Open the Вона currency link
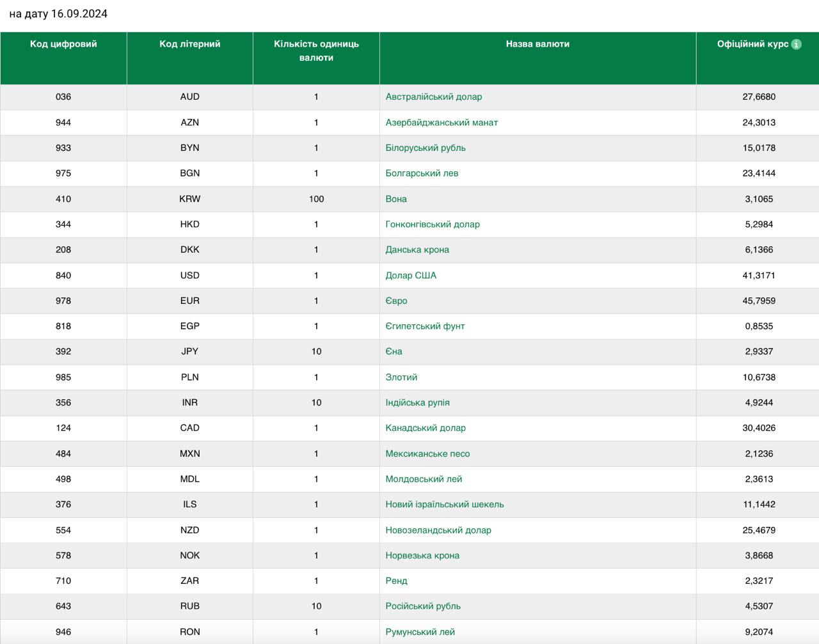Screen dimensions: 819x644 pos(396,199)
